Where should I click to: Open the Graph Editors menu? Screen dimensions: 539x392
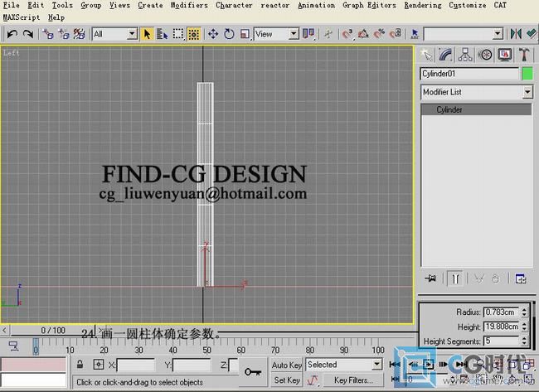coord(369,5)
